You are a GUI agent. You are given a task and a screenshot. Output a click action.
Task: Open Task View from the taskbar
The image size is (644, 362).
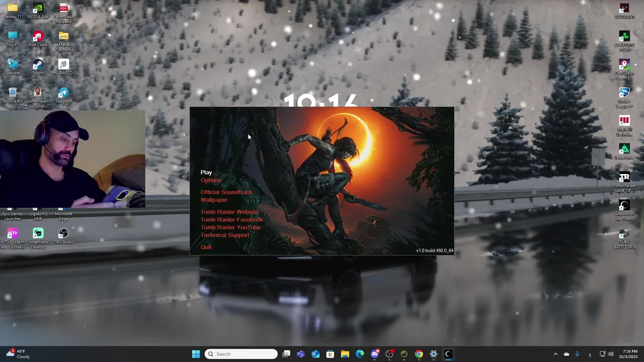[286, 354]
